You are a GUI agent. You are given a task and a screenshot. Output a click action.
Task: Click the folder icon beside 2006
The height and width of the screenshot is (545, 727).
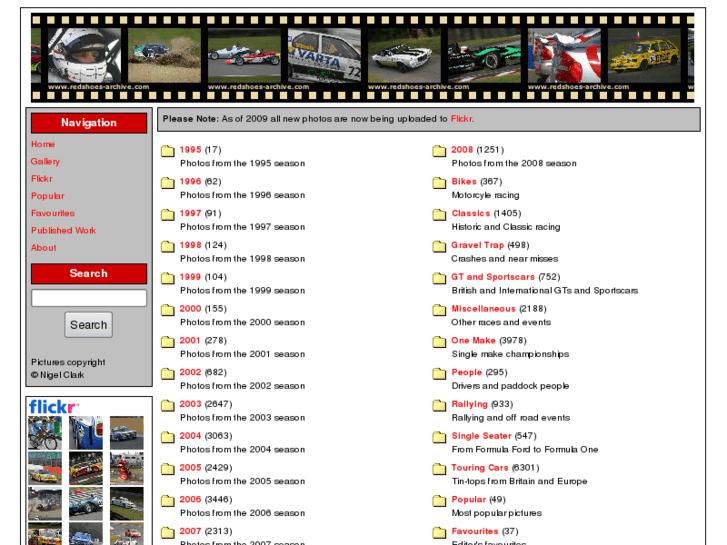(167, 500)
